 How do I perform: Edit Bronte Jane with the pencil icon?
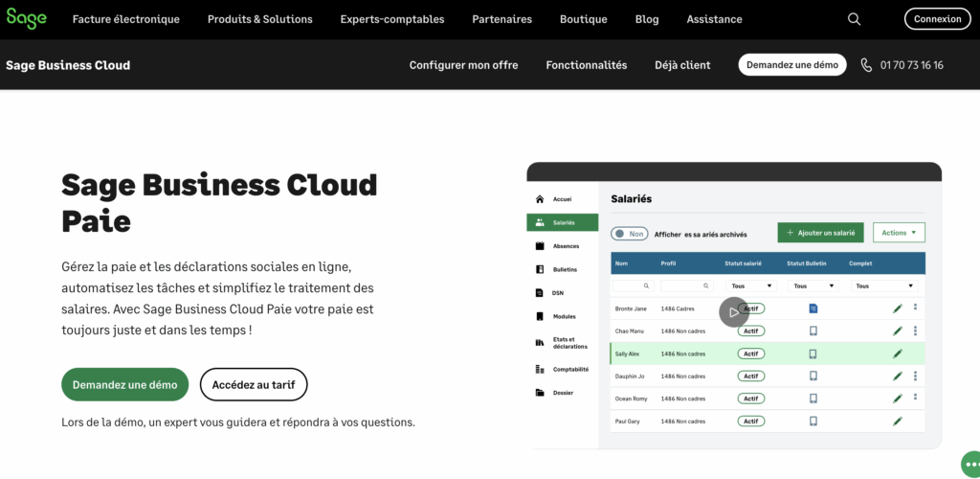(x=898, y=308)
